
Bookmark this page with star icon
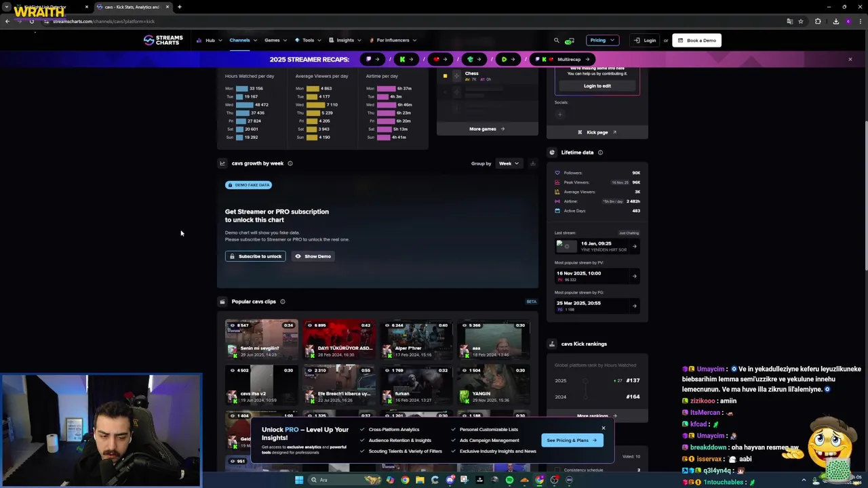pos(801,21)
